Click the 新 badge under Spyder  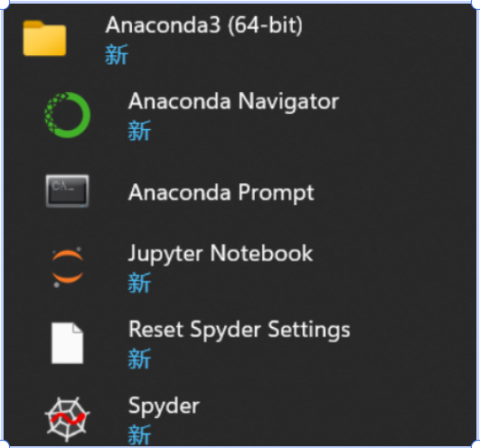click(139, 434)
